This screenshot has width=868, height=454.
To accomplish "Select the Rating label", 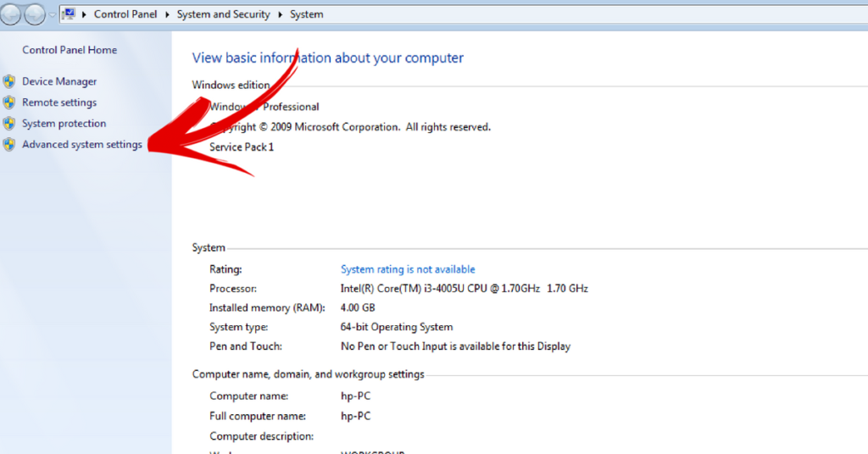I will tap(225, 269).
